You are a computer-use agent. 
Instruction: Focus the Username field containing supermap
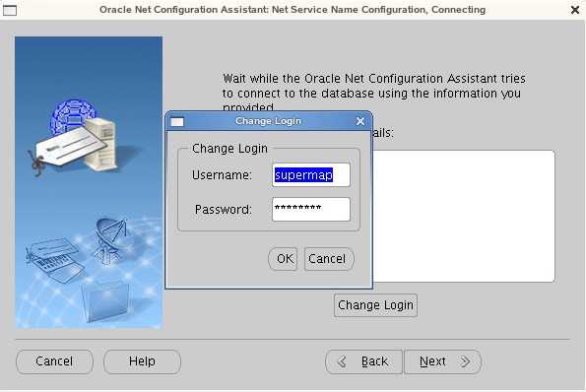[311, 175]
